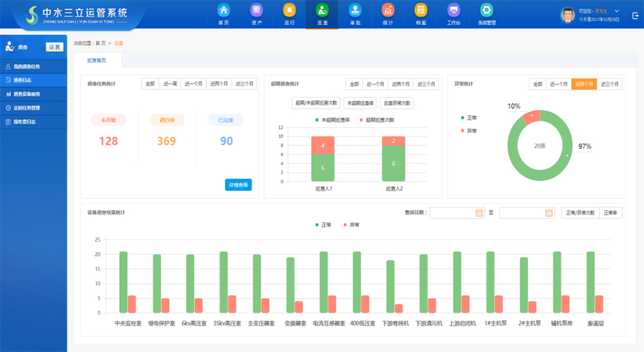This screenshot has height=352, width=644.
Task: Switch 超期巡查统计 chart to 未超期巡查率
Action: coord(361,103)
